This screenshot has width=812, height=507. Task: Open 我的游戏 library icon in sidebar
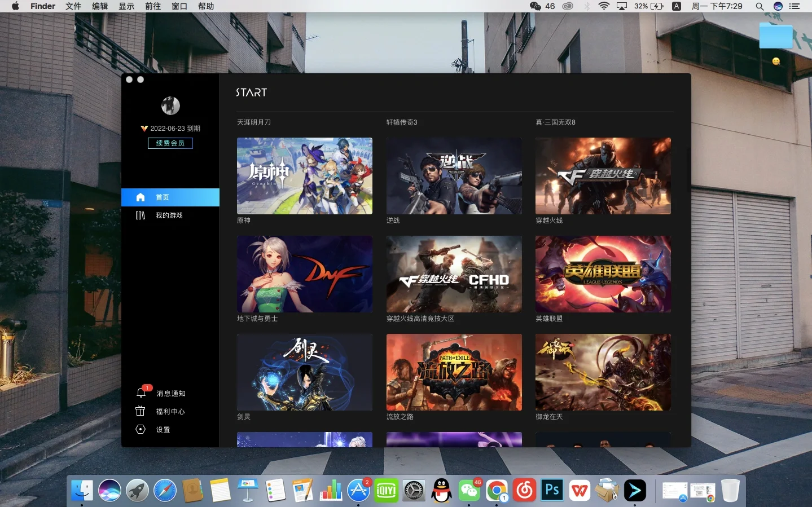(141, 215)
